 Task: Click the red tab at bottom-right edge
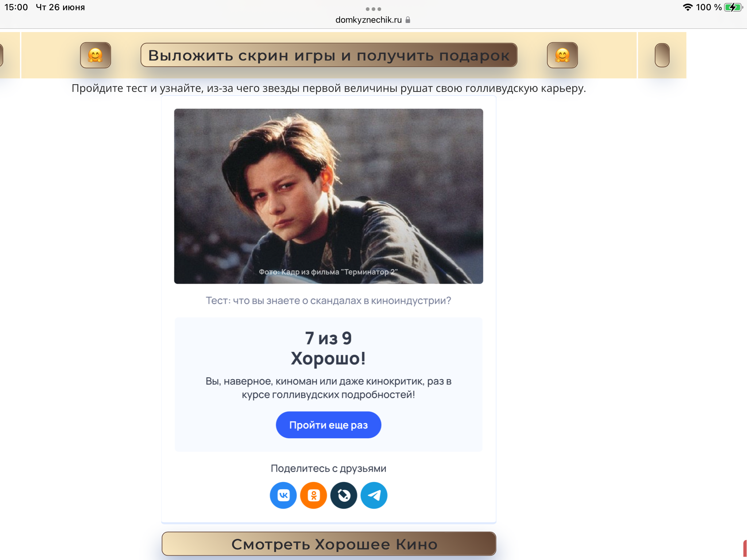click(745, 549)
